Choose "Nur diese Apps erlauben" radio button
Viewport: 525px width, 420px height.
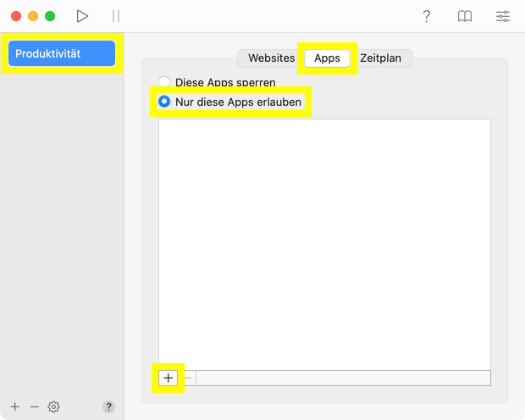click(165, 102)
